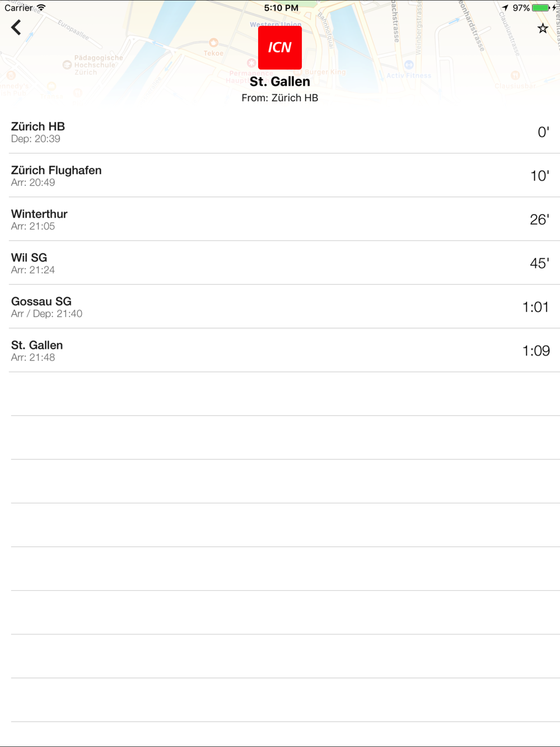The image size is (560, 747).
Task: Tap the Burger King map label
Action: coord(325,72)
